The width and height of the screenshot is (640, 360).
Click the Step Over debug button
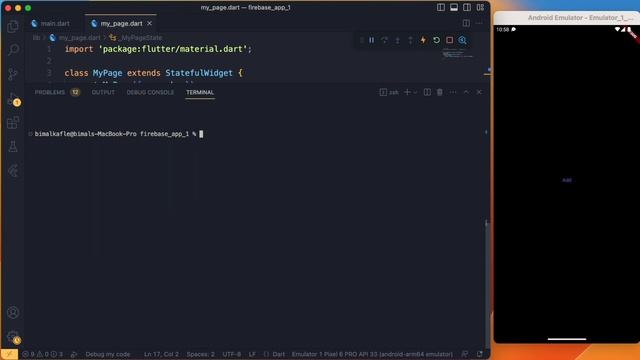click(384, 40)
